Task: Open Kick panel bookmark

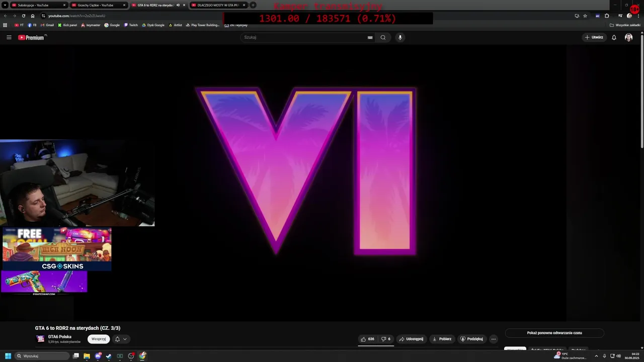Action: (67, 25)
